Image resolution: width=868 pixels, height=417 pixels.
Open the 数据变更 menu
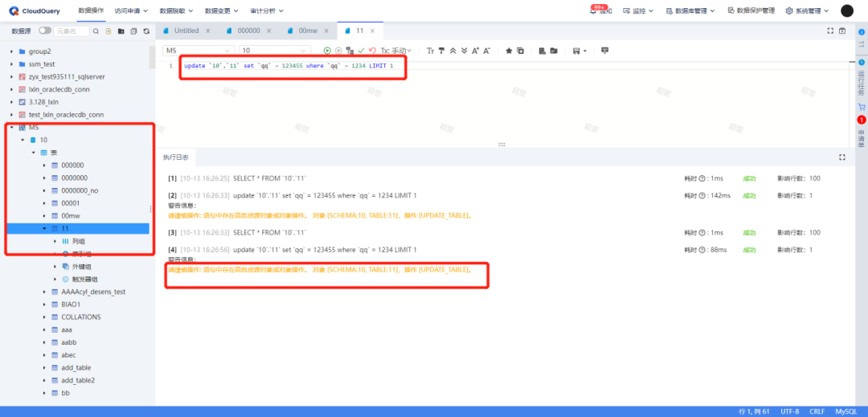click(222, 10)
